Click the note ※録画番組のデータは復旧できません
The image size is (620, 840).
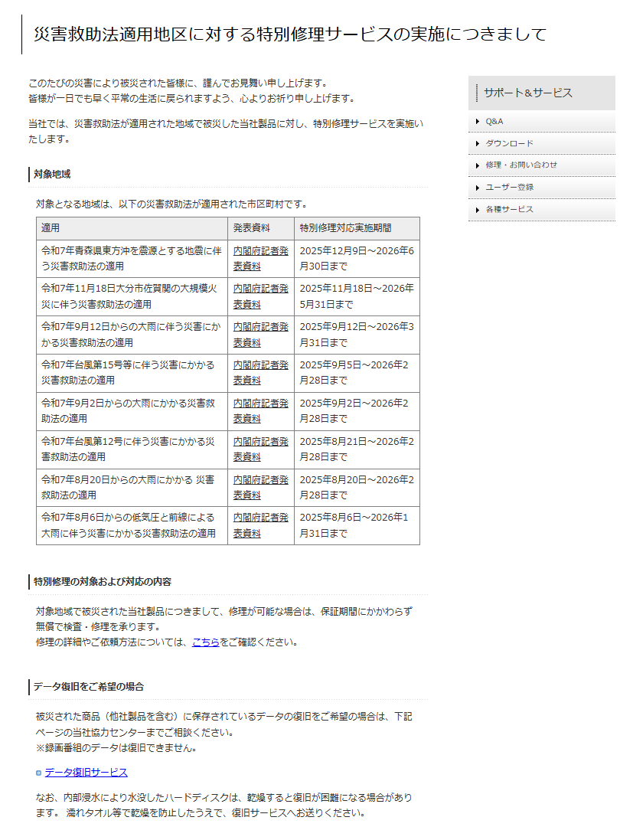click(116, 748)
